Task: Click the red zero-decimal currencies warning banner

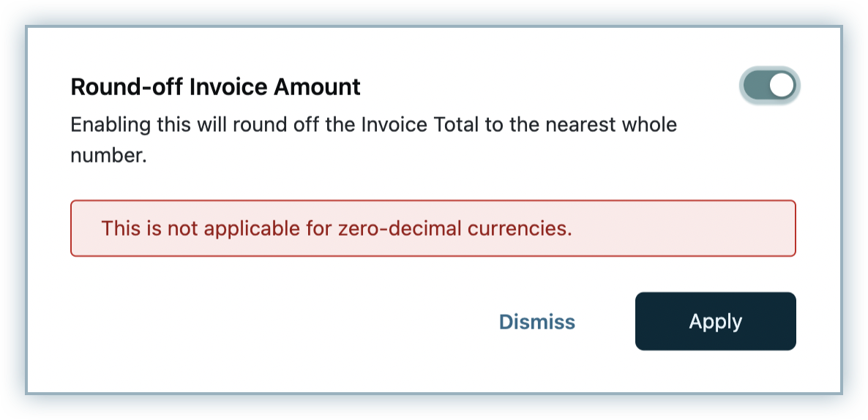Action: click(433, 228)
